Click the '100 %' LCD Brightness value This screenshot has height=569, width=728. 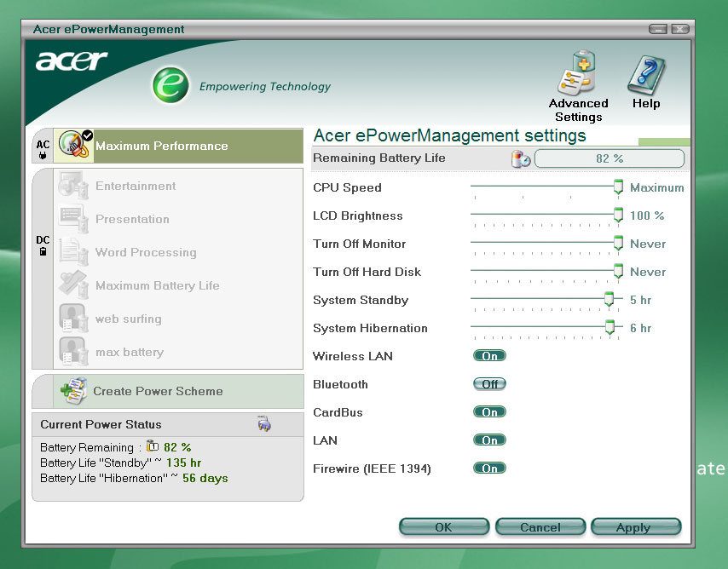[x=647, y=216]
